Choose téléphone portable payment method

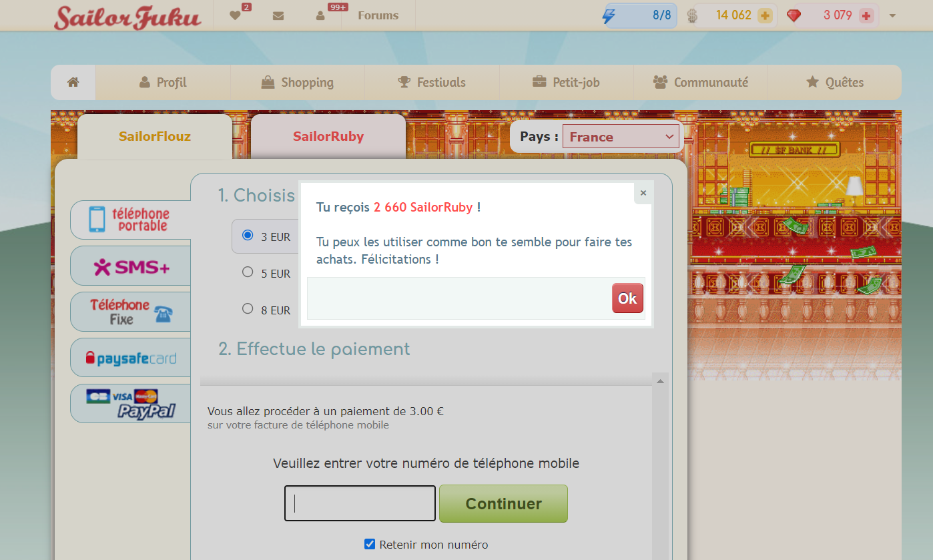click(x=131, y=220)
